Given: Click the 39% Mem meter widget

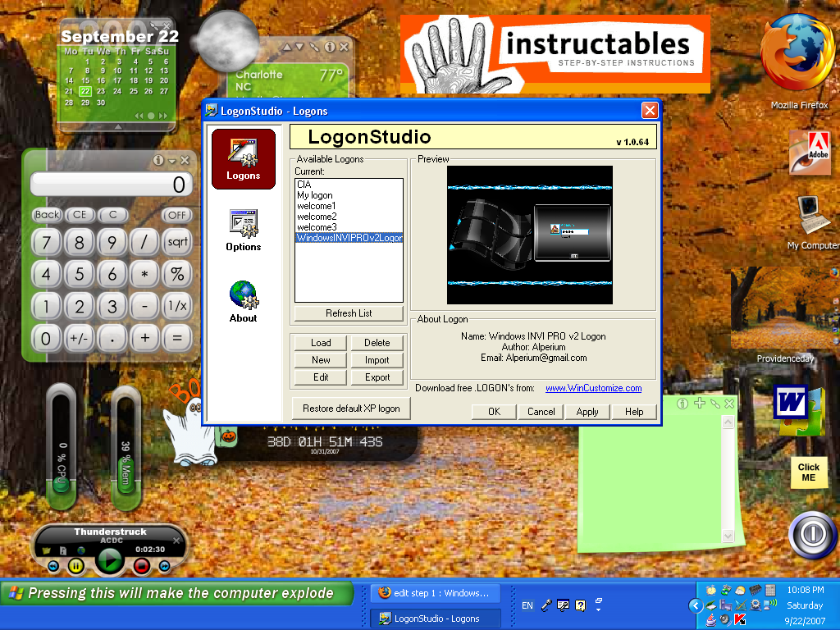Looking at the screenshot, I should (x=126, y=448).
